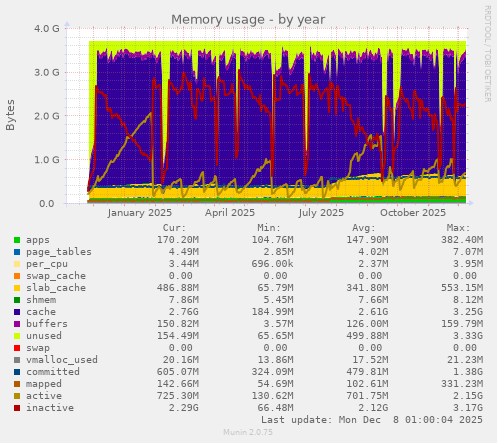
Task: Click the mapped max value 331.23M
Action: (x=462, y=384)
